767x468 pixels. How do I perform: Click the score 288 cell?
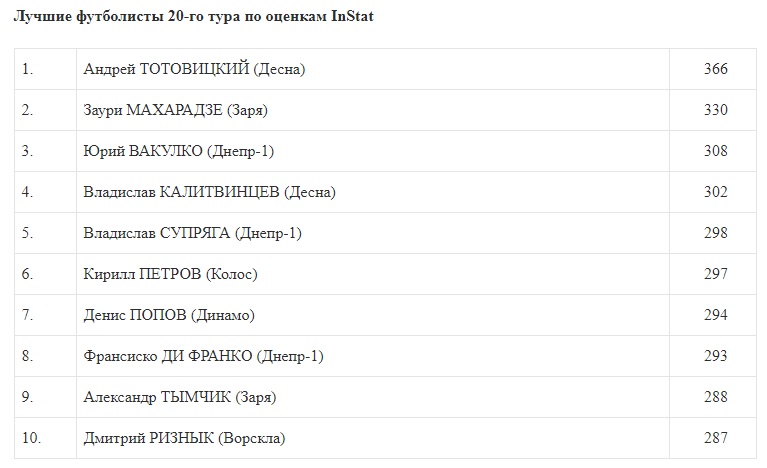coord(715,397)
